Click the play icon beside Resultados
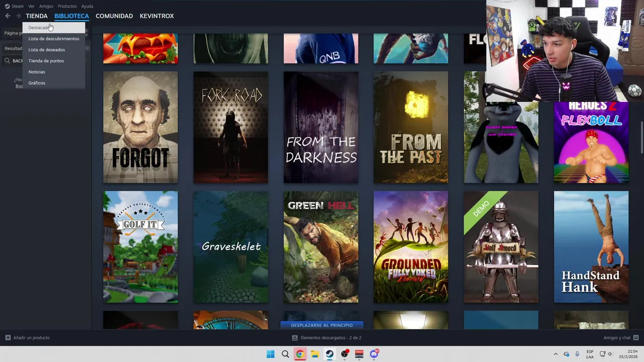The width and height of the screenshot is (644, 362). click(x=87, y=48)
